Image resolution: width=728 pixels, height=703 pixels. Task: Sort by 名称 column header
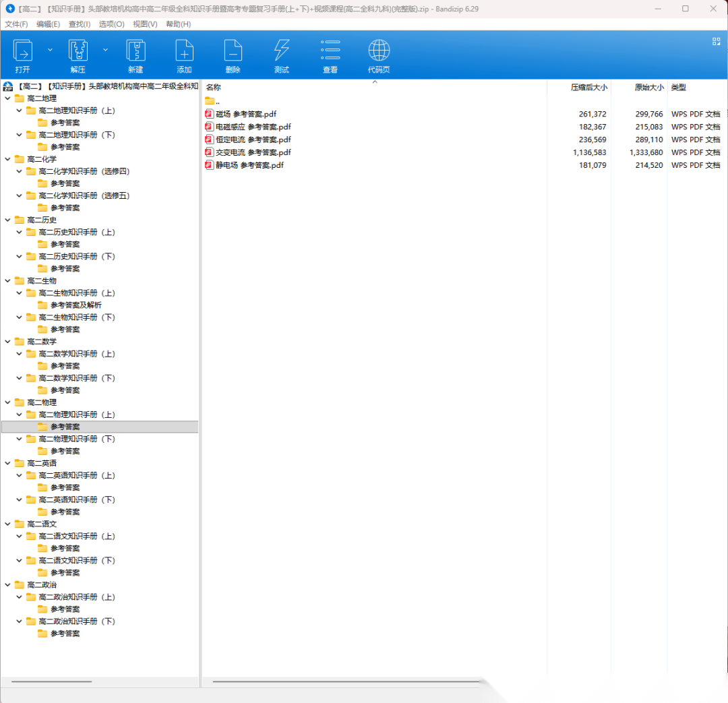214,88
